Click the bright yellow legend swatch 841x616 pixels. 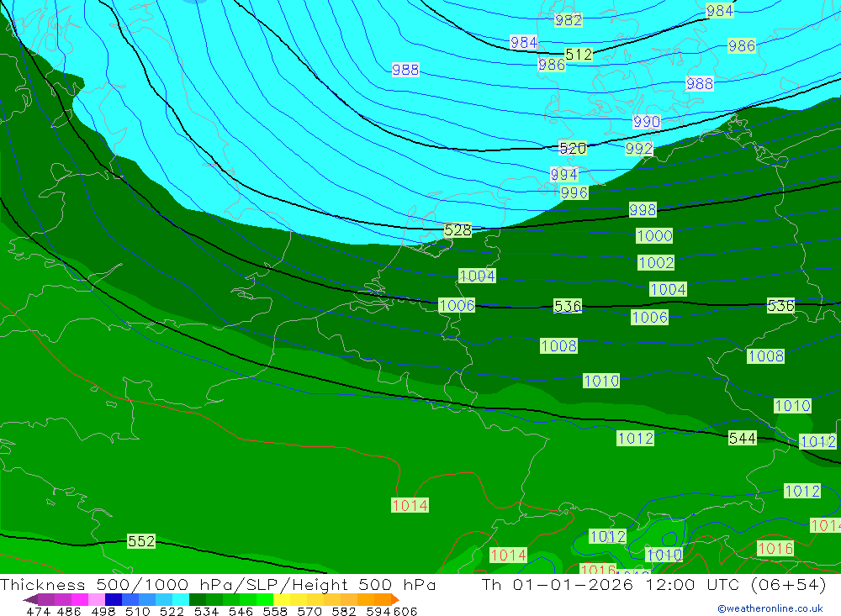point(282,599)
